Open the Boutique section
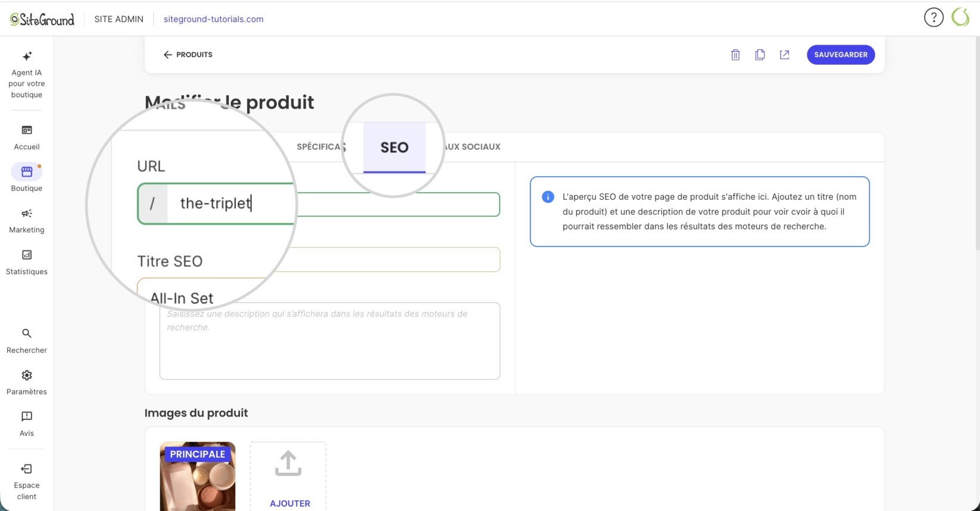The image size is (980, 511). click(x=27, y=178)
